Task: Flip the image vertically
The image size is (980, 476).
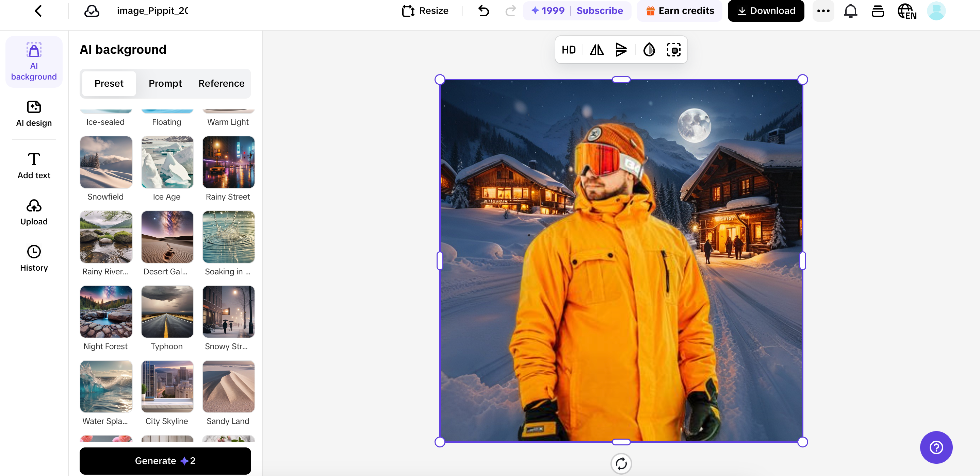Action: 621,49
